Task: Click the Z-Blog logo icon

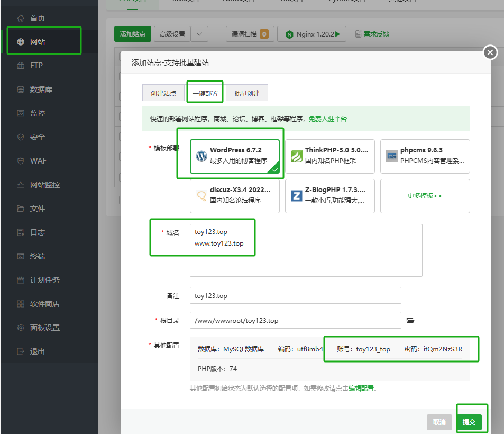Action: (296, 196)
